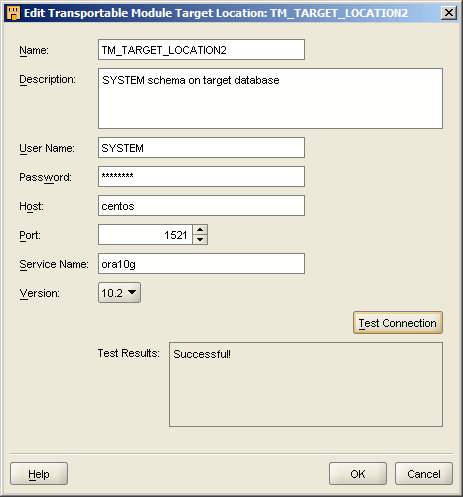The height and width of the screenshot is (497, 463).
Task: Click the Port number field showing 1521
Action: [145, 235]
